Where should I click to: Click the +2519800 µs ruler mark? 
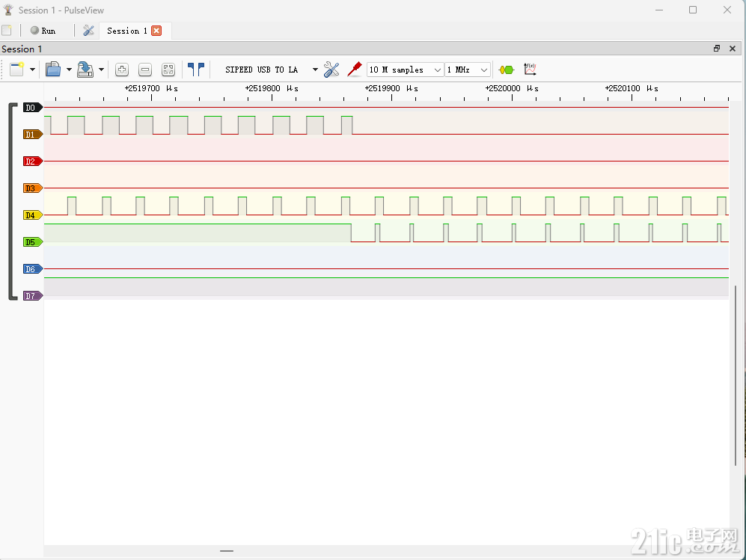click(272, 88)
